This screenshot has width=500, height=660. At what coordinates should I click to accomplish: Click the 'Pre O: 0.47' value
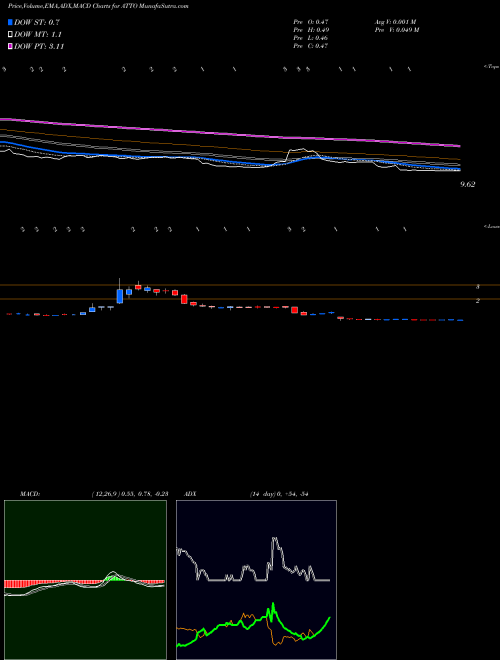pyautogui.click(x=311, y=21)
